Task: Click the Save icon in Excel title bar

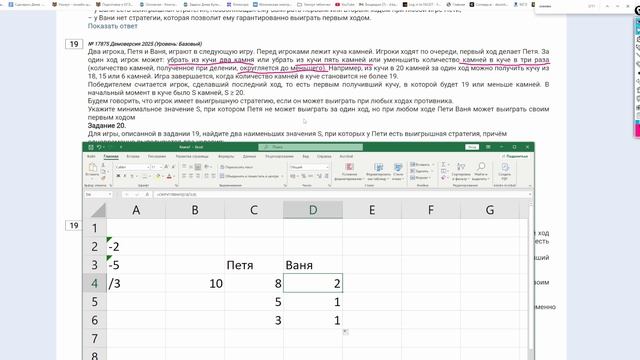Action: [x=91, y=147]
